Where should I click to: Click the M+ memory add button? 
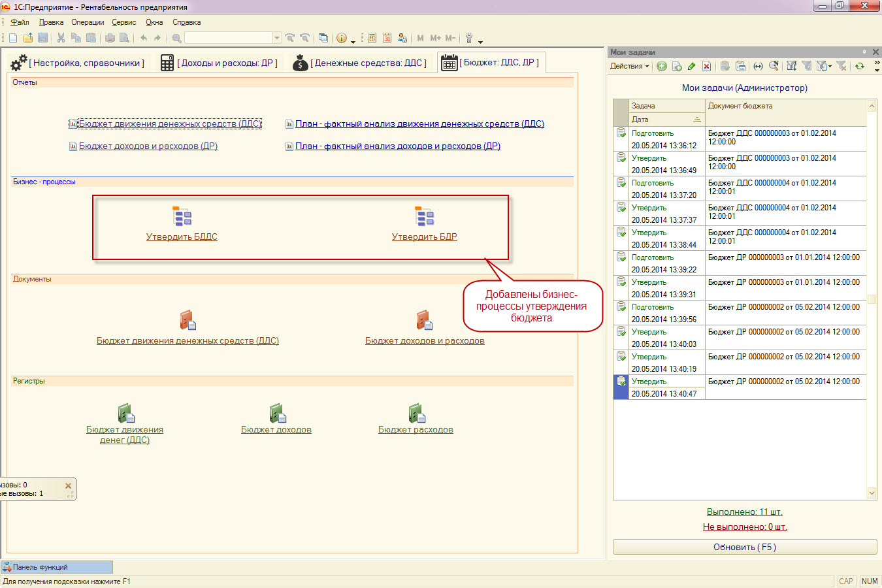click(435, 38)
